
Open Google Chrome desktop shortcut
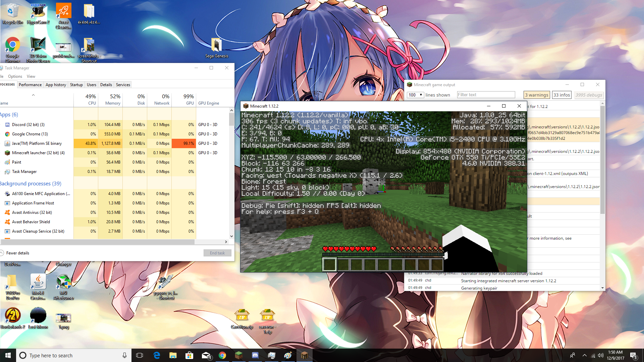(x=12, y=45)
